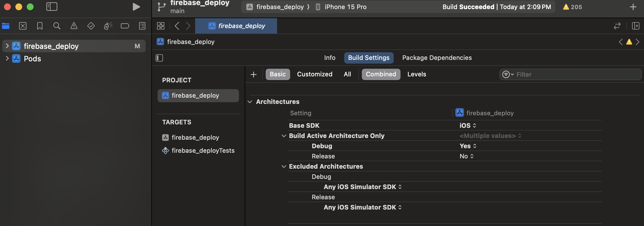
Task: Open Release Any iOS Simulator SDK popup
Action: [363, 208]
